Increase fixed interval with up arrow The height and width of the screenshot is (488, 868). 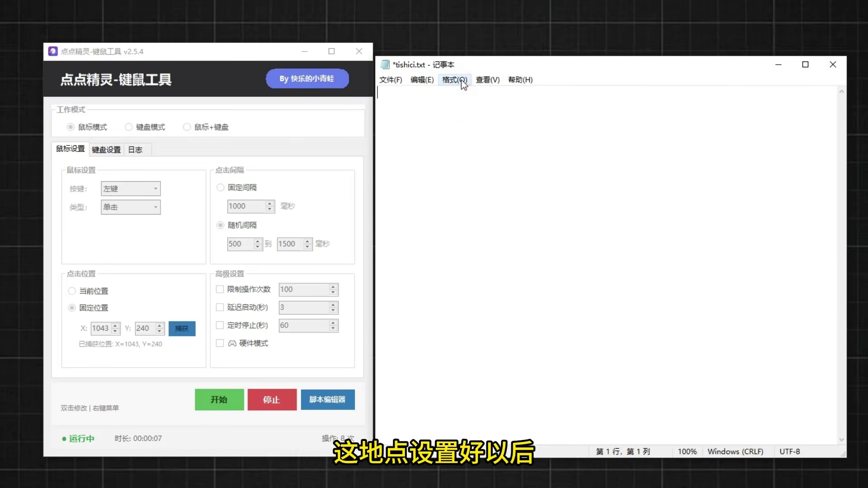pyautogui.click(x=270, y=203)
